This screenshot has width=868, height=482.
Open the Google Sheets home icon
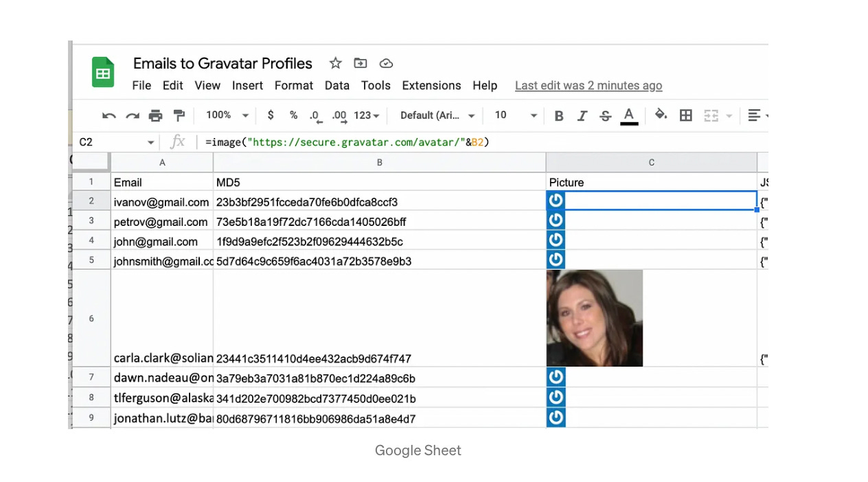click(103, 72)
